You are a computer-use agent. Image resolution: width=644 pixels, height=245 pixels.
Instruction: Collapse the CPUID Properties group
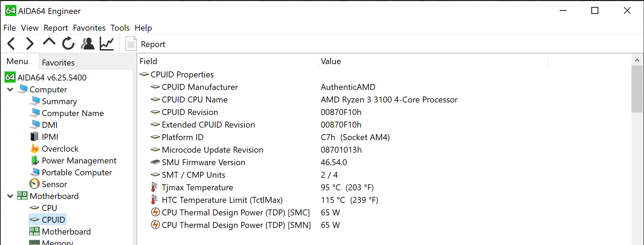[144, 75]
